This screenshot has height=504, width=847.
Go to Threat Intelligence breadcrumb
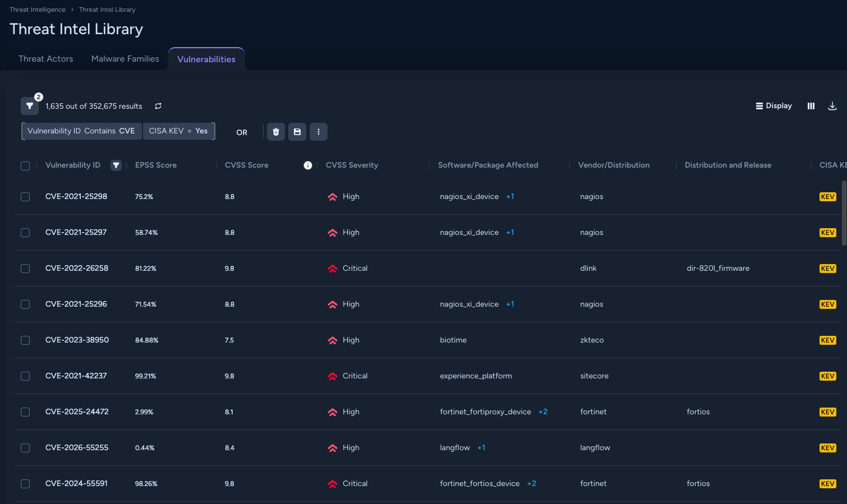coord(38,10)
